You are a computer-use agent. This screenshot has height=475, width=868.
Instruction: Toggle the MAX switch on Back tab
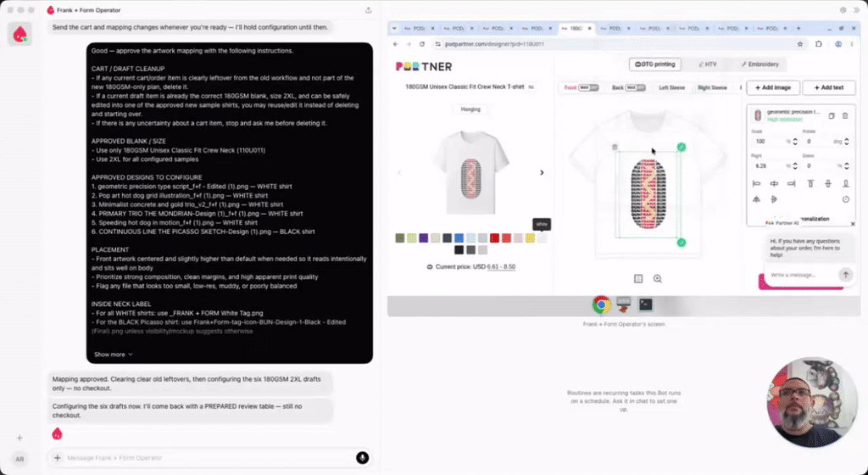coord(636,87)
